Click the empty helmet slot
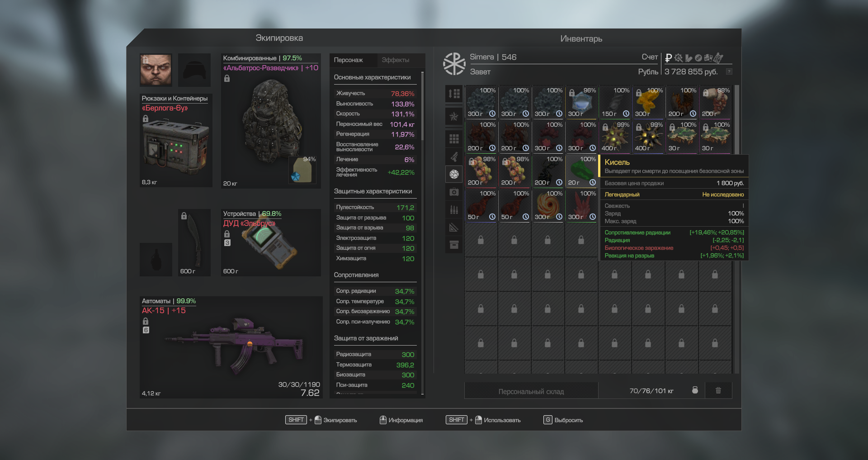Screen dimensions: 868x460 click(x=194, y=70)
